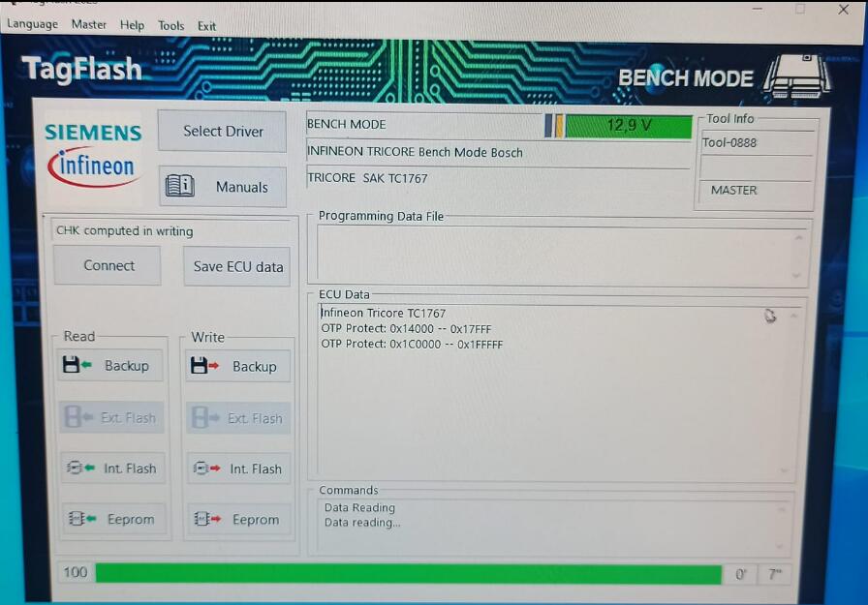
Task: Click the Write Eeprom button
Action: [x=239, y=519]
